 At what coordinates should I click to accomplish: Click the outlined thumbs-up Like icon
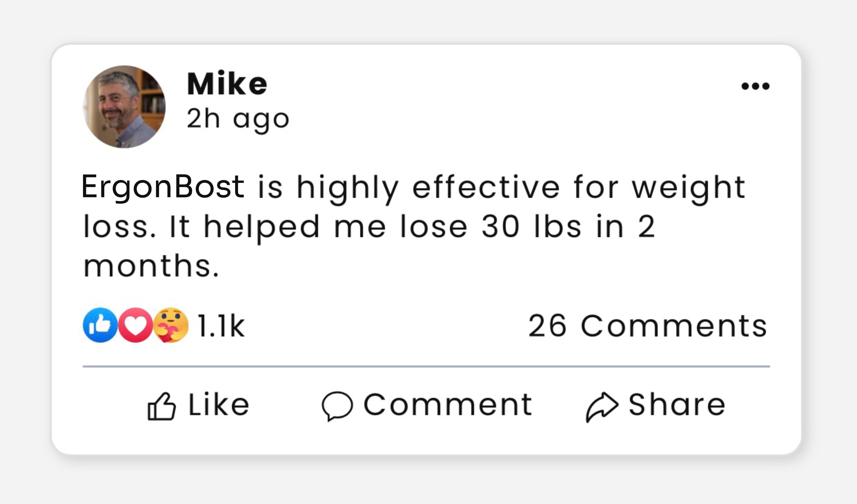coord(162,407)
